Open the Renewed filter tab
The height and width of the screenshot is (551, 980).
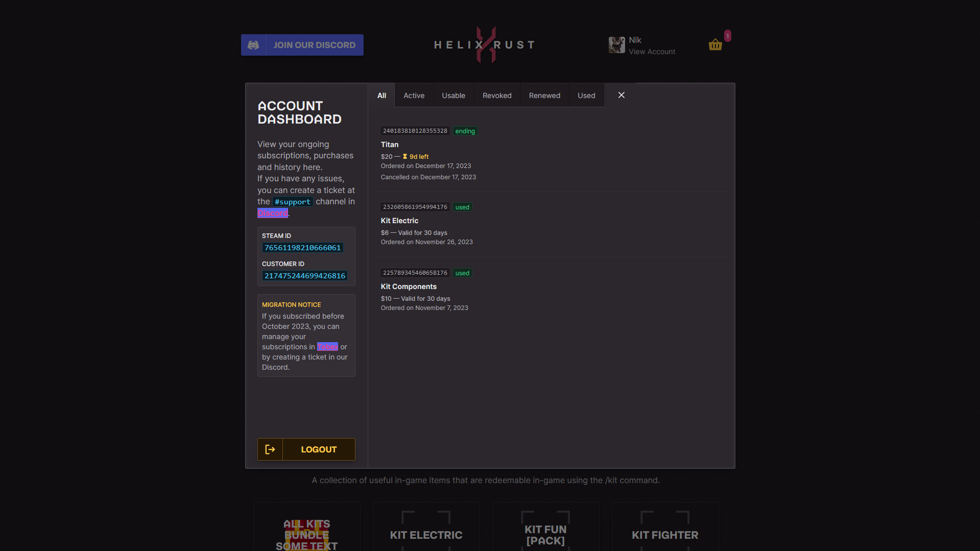click(x=544, y=95)
